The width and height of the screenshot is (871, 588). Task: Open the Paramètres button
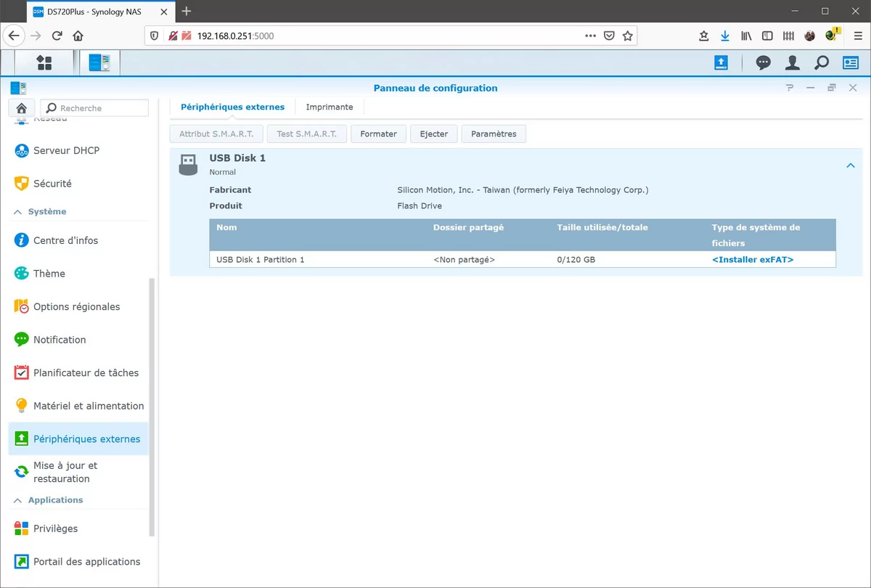click(x=494, y=134)
